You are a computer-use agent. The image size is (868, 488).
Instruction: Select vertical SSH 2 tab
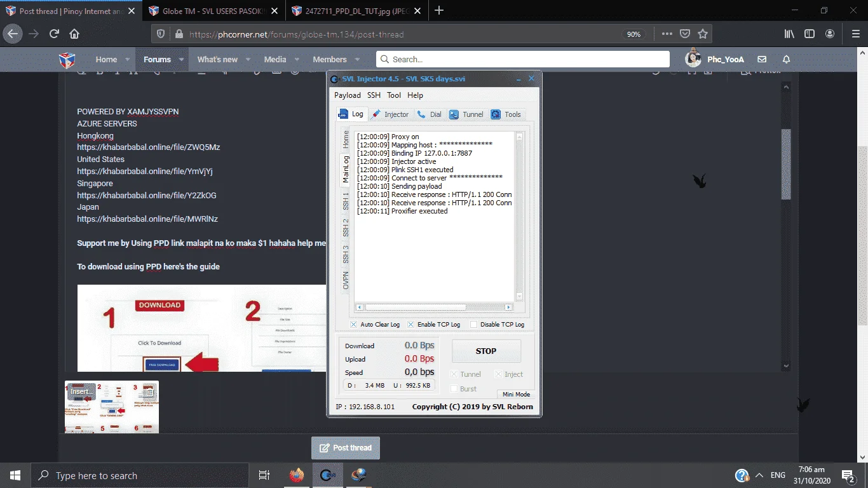(x=346, y=227)
